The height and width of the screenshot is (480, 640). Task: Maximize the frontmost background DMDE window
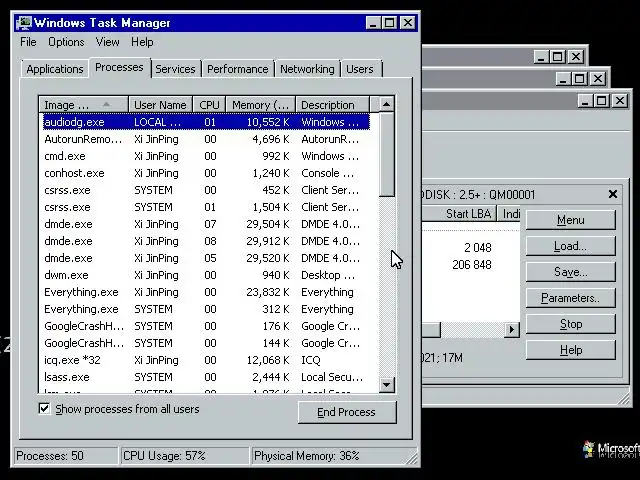coord(602,100)
